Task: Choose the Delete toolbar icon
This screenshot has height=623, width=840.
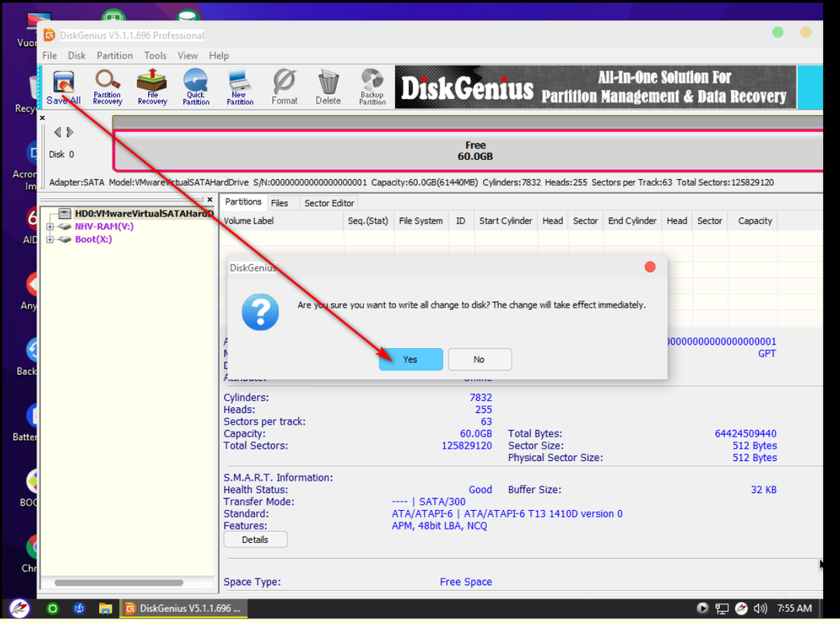Action: (x=328, y=86)
